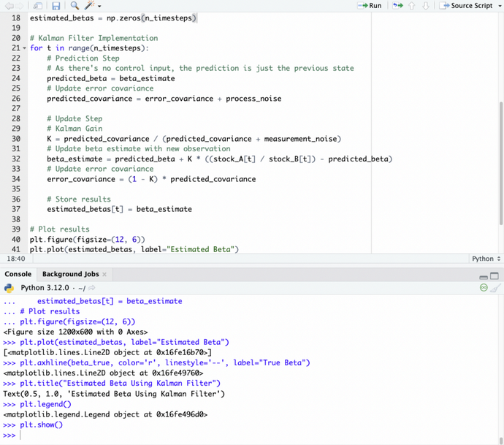Screen dimensions: 504x445
Task: Go back to previous source location
Action: coord(7,6)
